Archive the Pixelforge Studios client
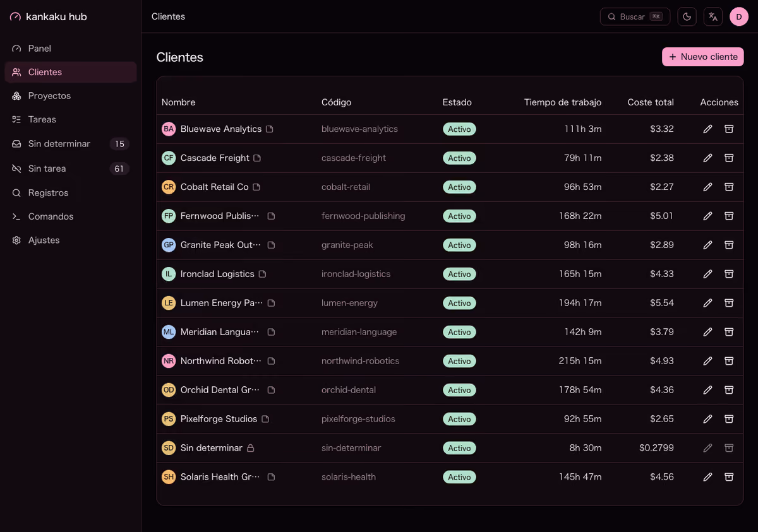 (x=729, y=419)
